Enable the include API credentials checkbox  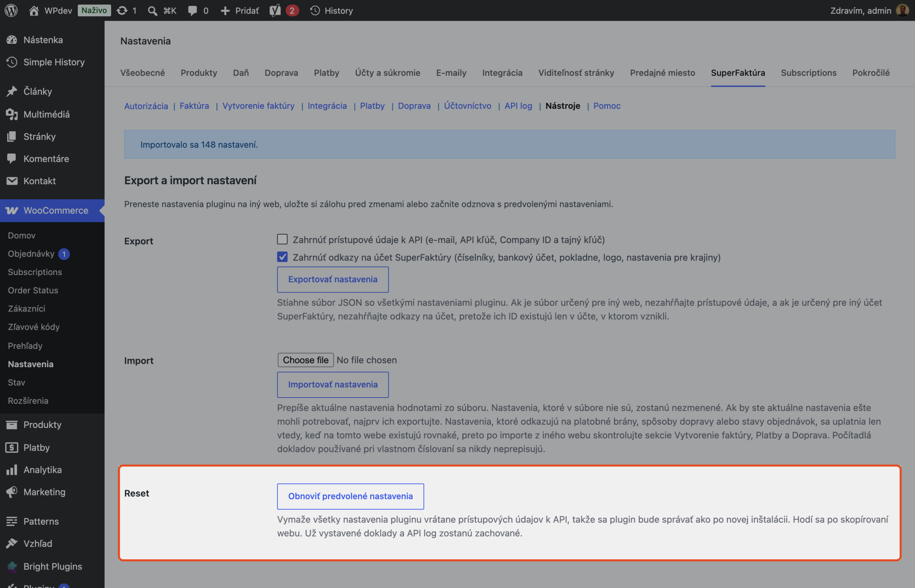(282, 239)
